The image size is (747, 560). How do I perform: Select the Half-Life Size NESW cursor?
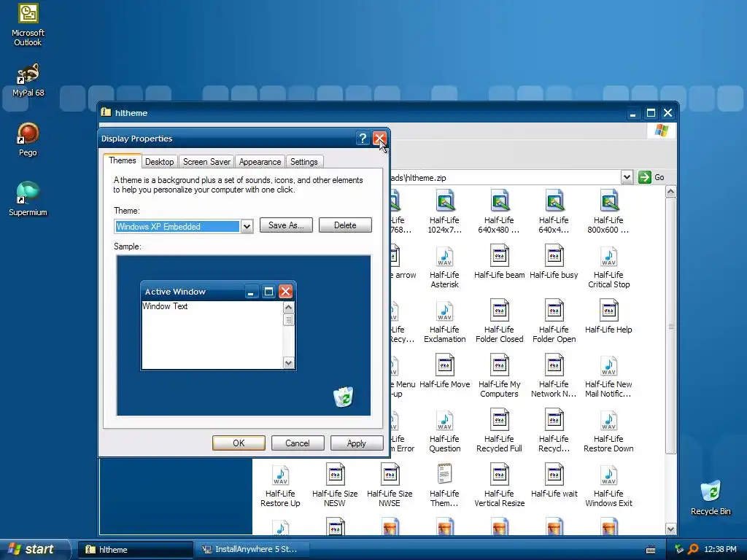pos(334,486)
